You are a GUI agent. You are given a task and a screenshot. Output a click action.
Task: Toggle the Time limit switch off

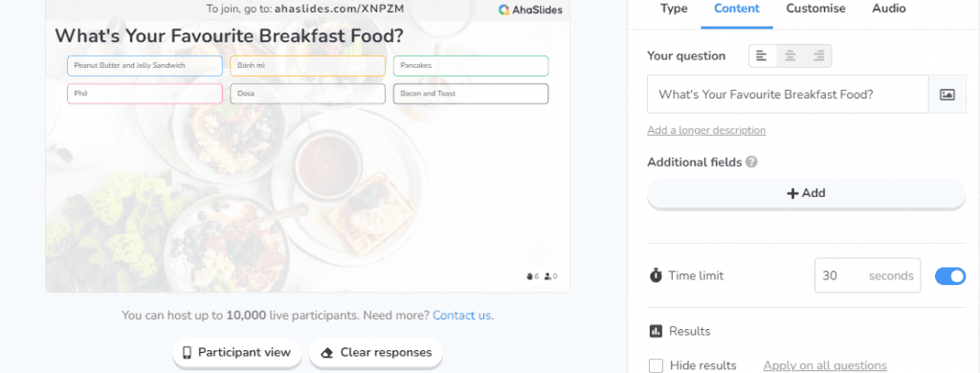tap(950, 275)
